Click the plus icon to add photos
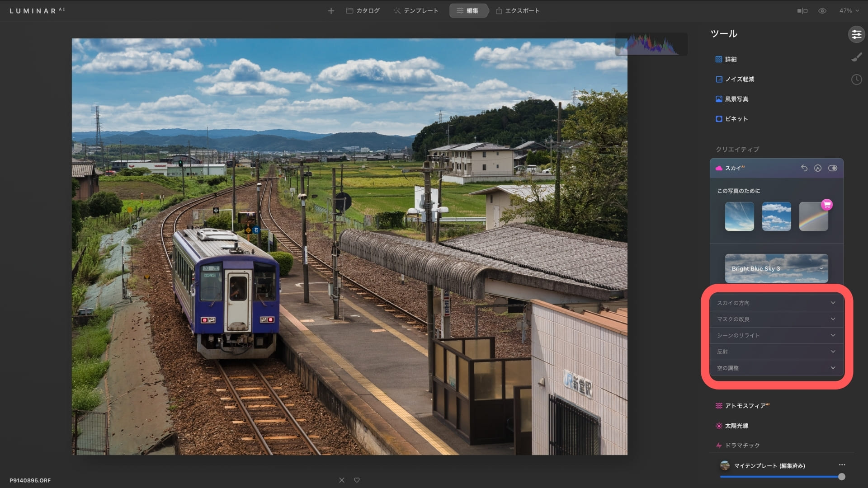 (x=331, y=10)
